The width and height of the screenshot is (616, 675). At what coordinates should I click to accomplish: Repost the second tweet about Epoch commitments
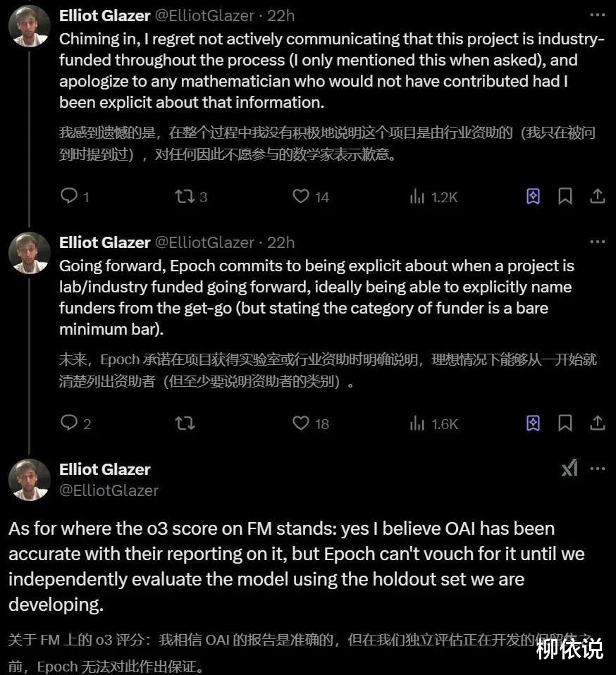coord(185,423)
